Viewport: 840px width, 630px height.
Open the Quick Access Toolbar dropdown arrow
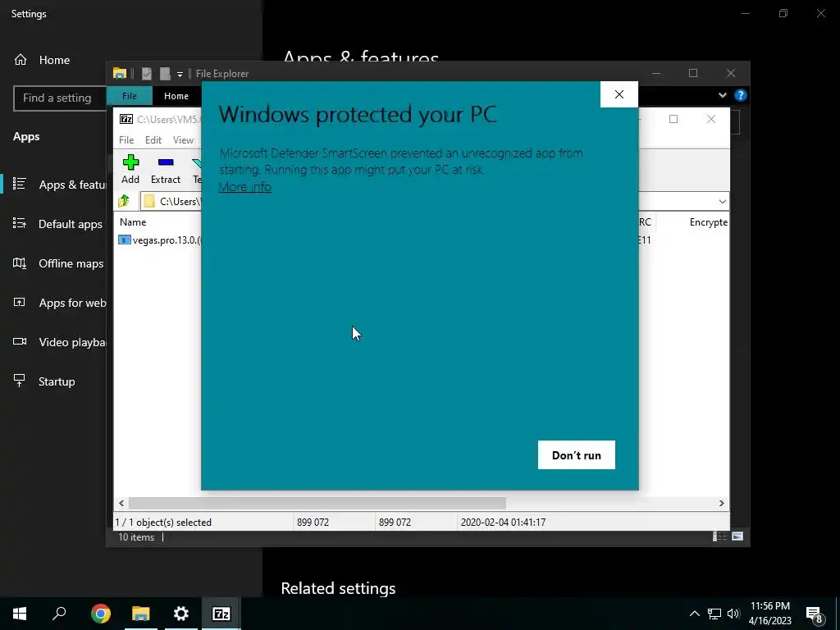tap(180, 74)
